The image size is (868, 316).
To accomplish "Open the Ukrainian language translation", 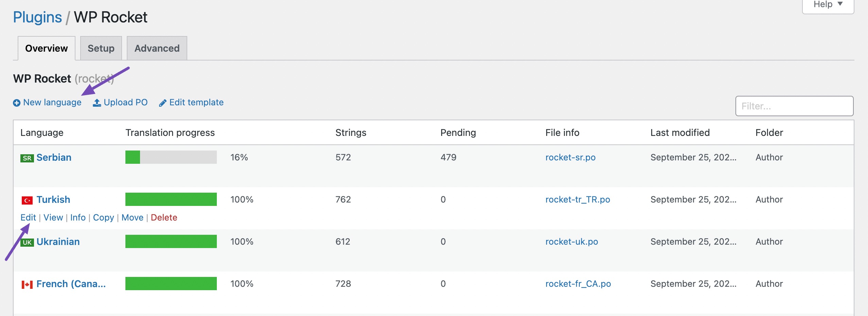I will 58,242.
